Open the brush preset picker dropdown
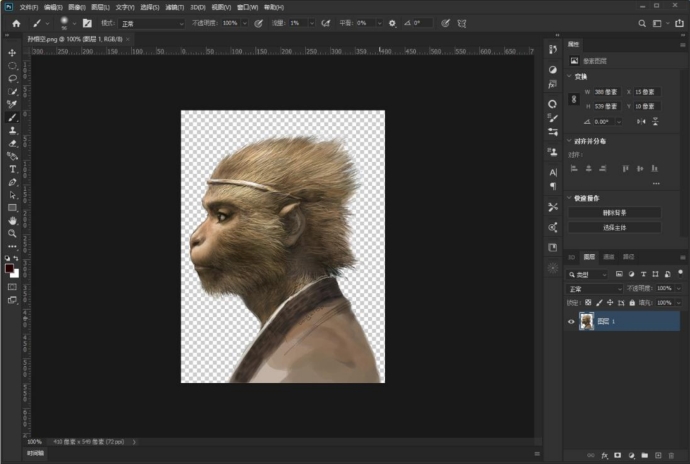The height and width of the screenshot is (464, 690). point(74,23)
